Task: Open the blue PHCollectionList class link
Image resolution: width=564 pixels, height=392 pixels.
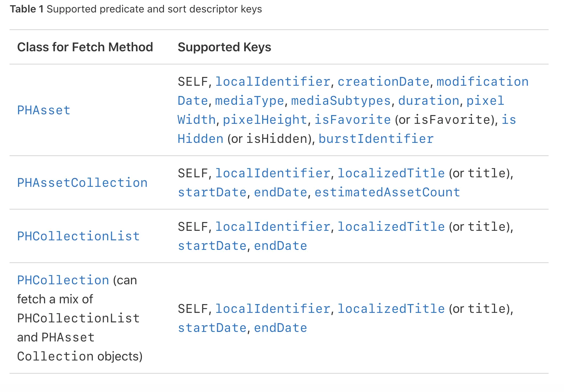Action: click(78, 236)
